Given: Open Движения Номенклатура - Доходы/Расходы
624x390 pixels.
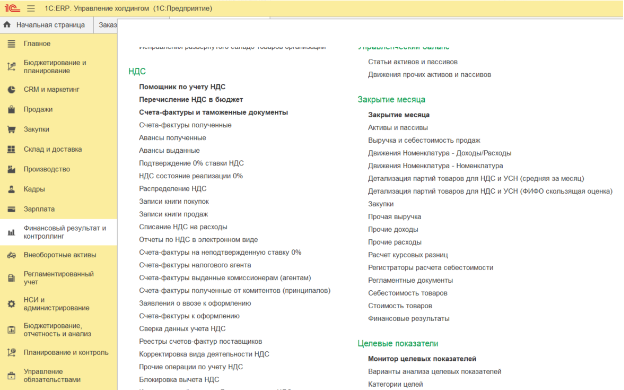Looking at the screenshot, I should pos(439,153).
